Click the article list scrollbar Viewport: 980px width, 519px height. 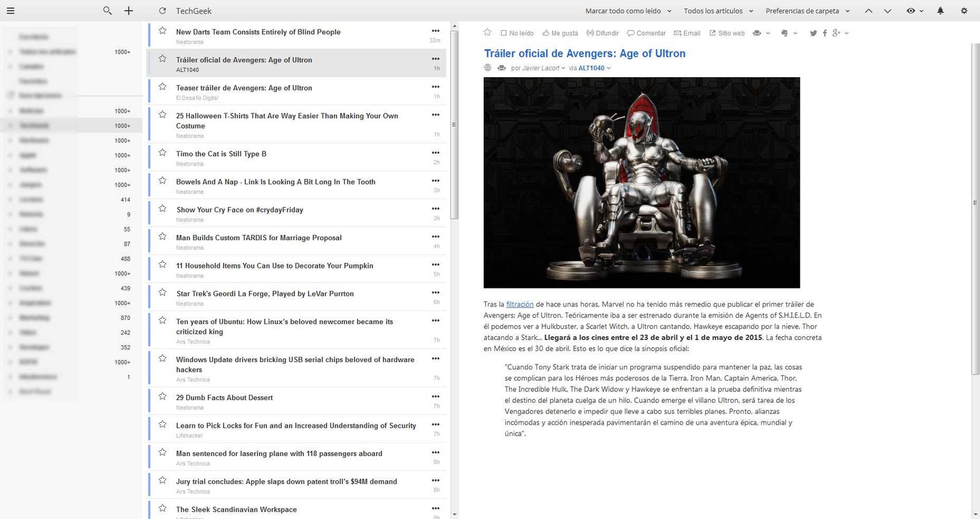point(454,123)
